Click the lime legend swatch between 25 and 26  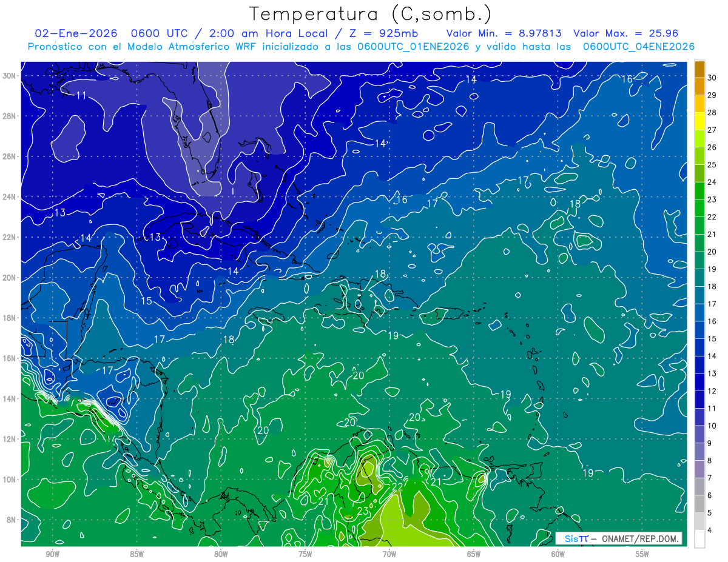699,156
